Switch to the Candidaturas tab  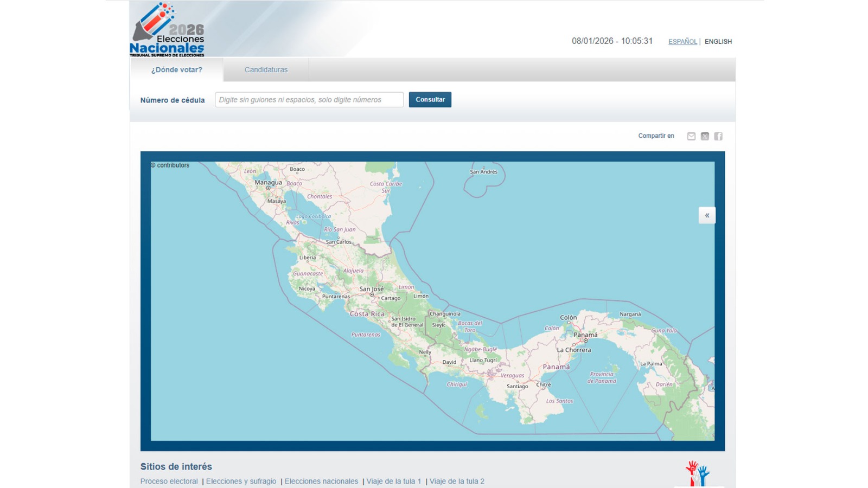point(266,70)
